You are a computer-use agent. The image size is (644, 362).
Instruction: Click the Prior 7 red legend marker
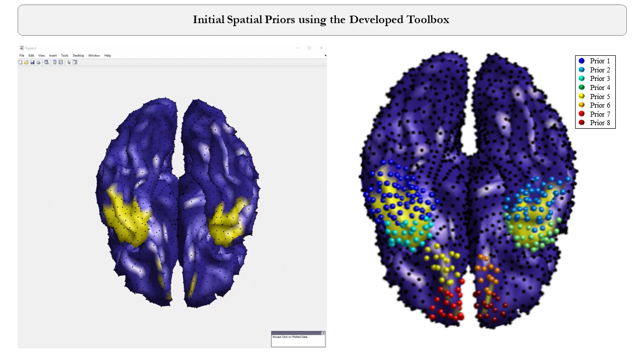(x=582, y=114)
